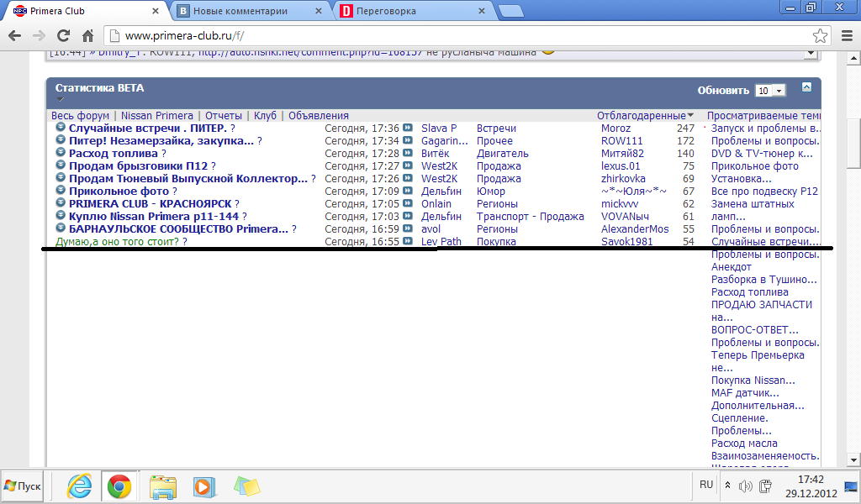Image resolution: width=861 pixels, height=504 pixels.
Task: Open the Отблагодаренные dropdown arrow
Action: (691, 116)
